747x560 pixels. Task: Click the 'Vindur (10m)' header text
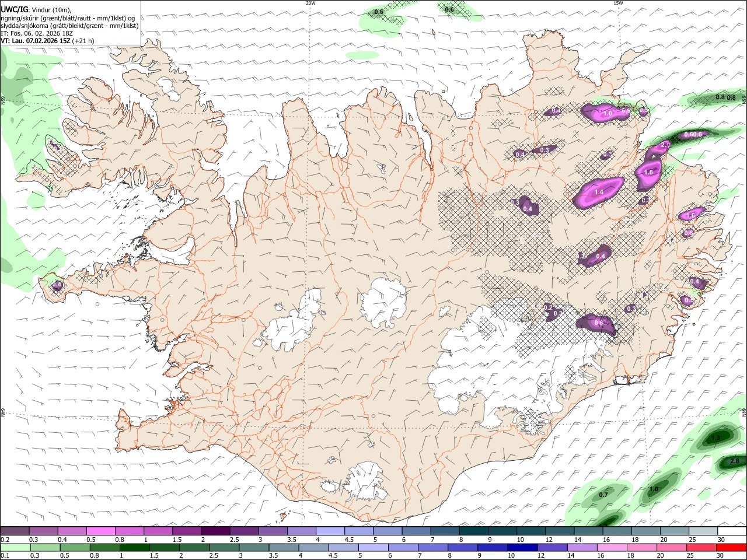pyautogui.click(x=51, y=10)
